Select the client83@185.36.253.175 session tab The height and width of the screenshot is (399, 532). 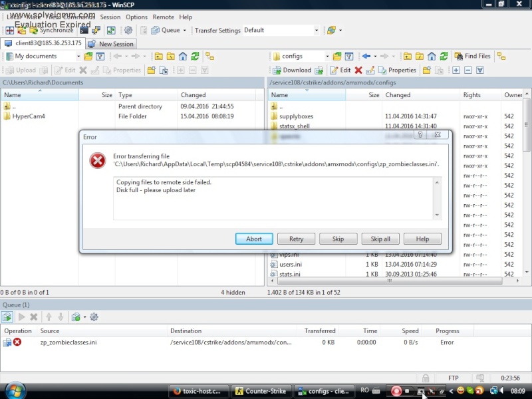[x=43, y=43]
